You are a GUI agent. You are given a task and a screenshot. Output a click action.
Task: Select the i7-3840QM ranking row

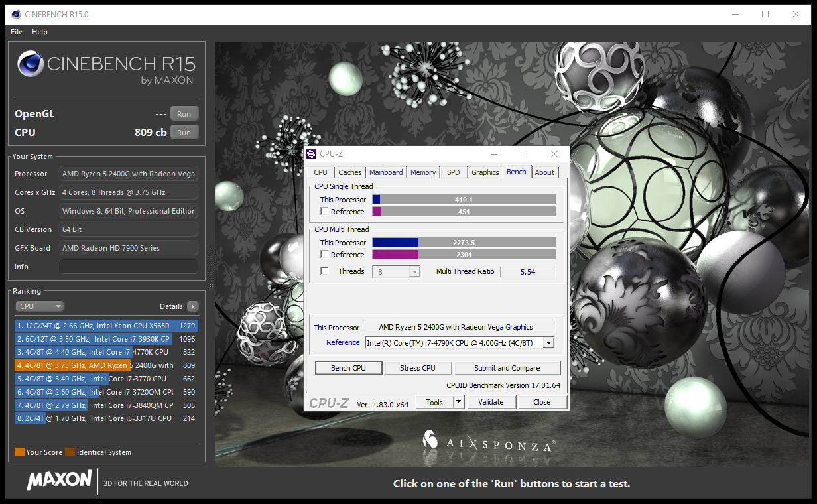106,405
